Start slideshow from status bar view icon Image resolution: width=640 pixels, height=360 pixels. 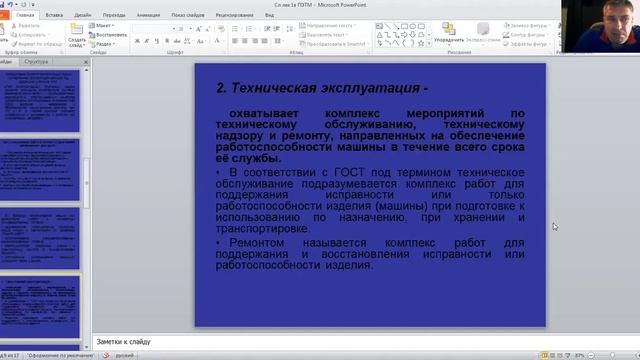coord(568,356)
